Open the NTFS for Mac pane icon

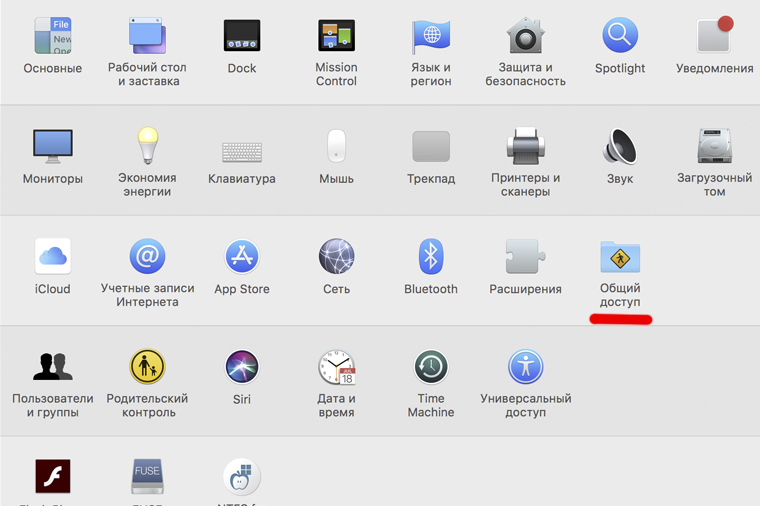[242, 477]
